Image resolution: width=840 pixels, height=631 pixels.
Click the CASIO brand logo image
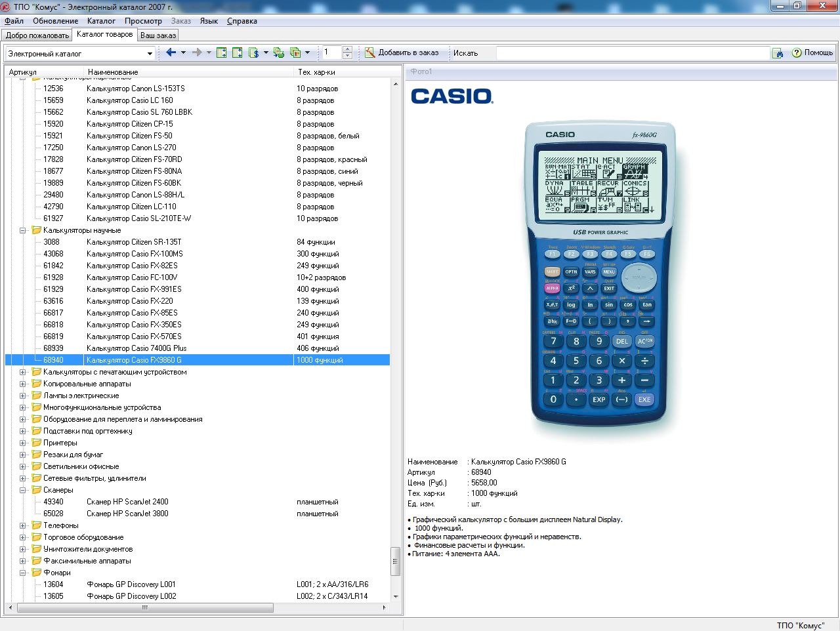coord(452,97)
